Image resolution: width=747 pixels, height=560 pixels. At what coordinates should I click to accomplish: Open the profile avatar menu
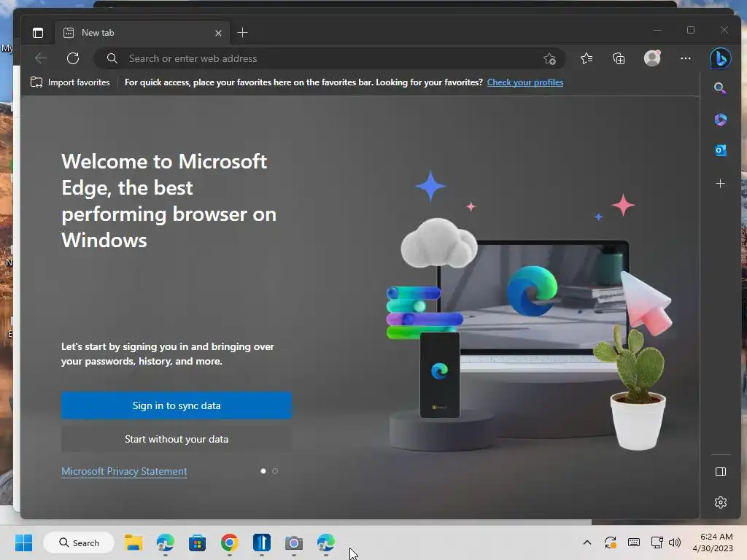(x=652, y=58)
